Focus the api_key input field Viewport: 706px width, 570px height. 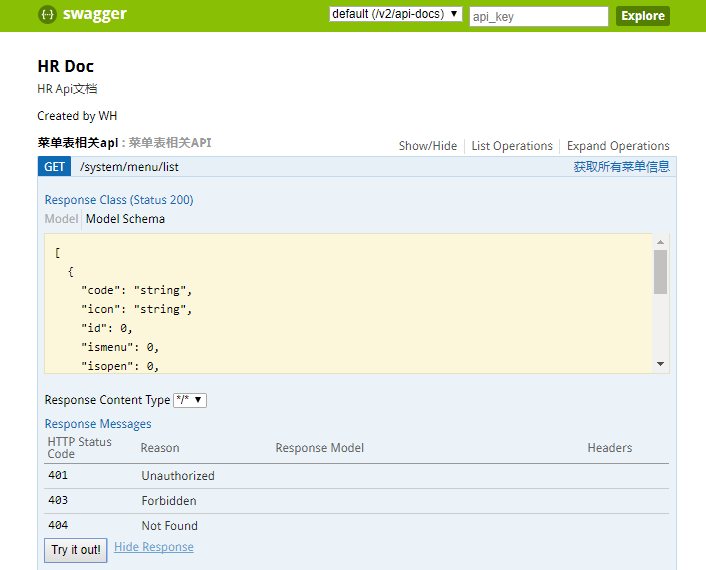coord(539,17)
